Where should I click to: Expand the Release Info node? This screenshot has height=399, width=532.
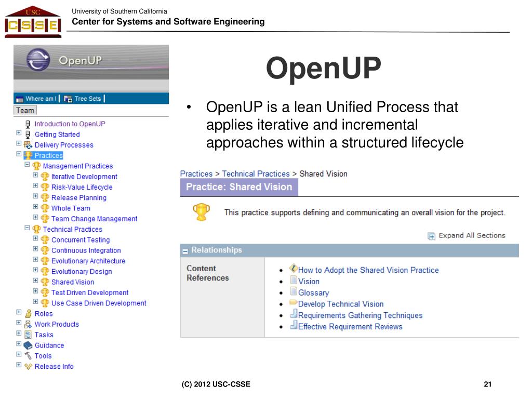[x=19, y=365]
